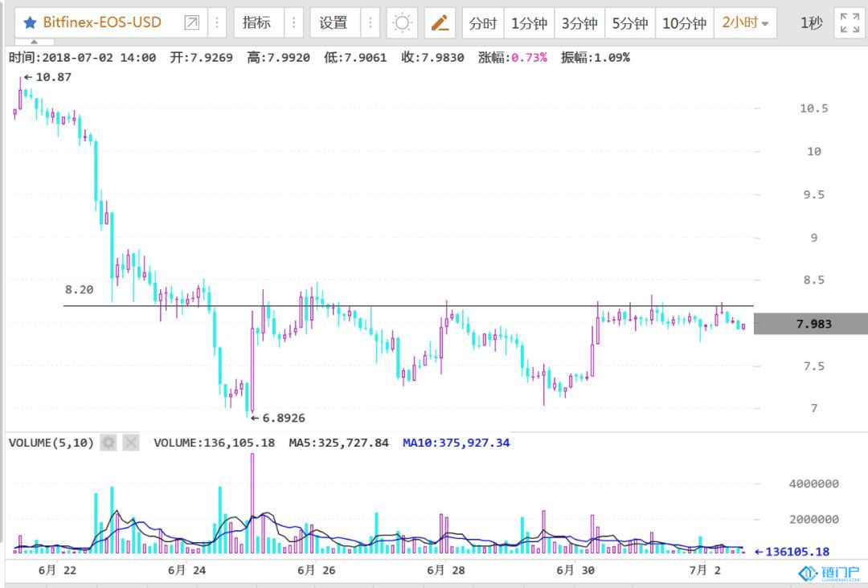This screenshot has height=588, width=868.
Task: Switch to the 5分钟 timeframe
Action: click(x=630, y=23)
